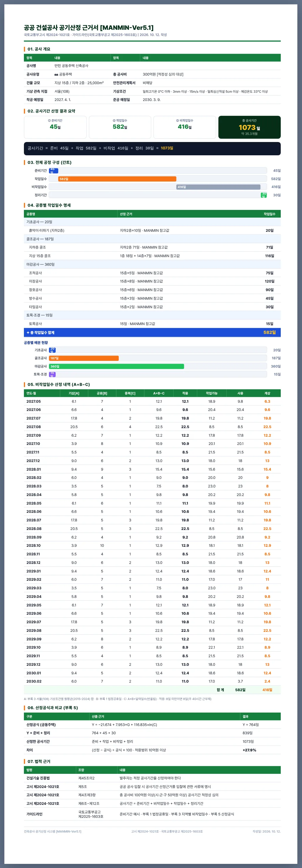
Task: Click the 타일공사 row in the work table
Action: [x=152, y=307]
